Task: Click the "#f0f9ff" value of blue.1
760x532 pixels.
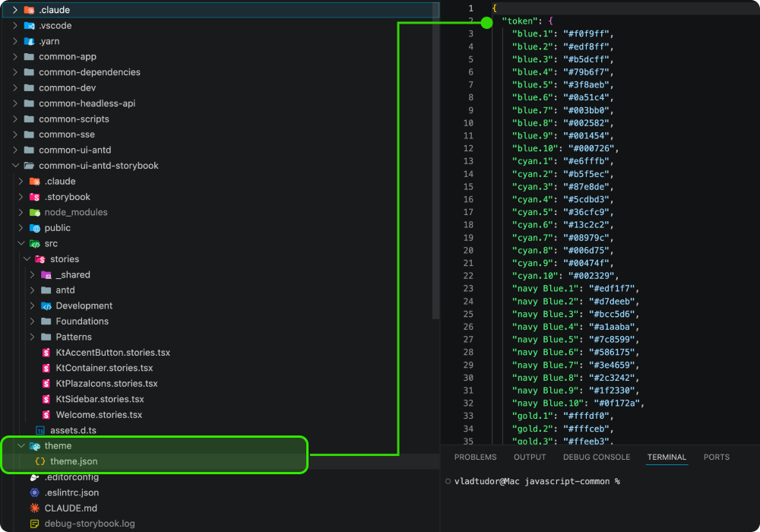Action: click(x=586, y=33)
